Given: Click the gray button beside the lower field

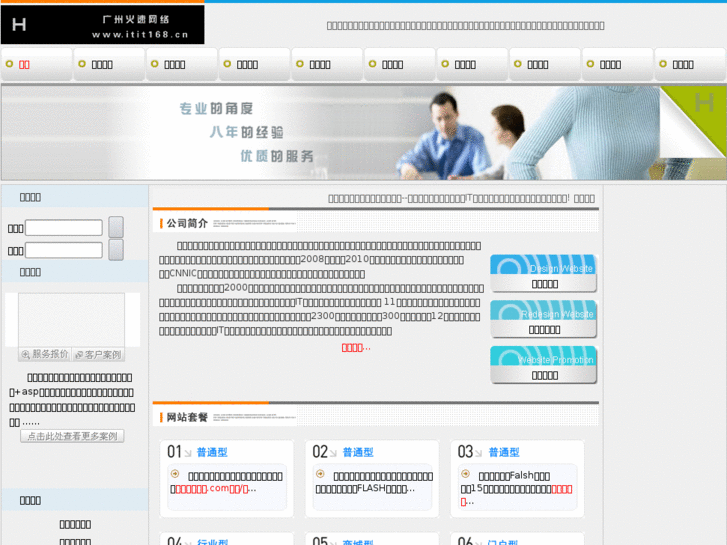Looking at the screenshot, I should pos(116,250).
